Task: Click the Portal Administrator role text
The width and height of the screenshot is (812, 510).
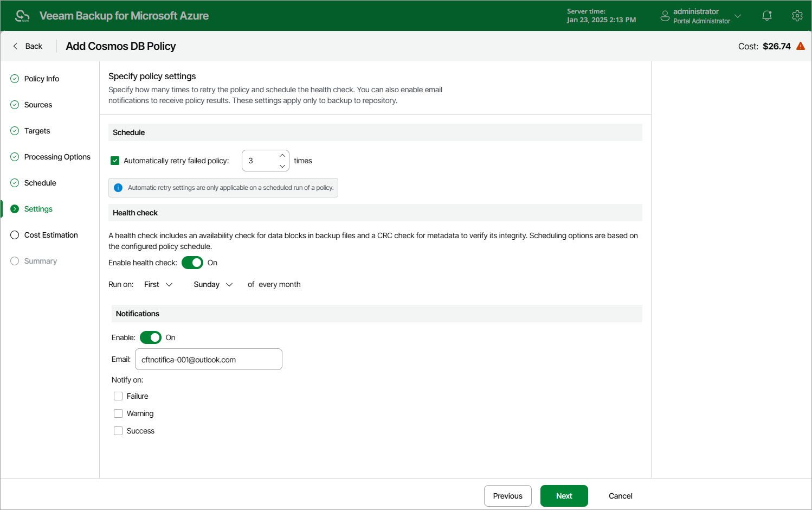Action: (x=702, y=21)
